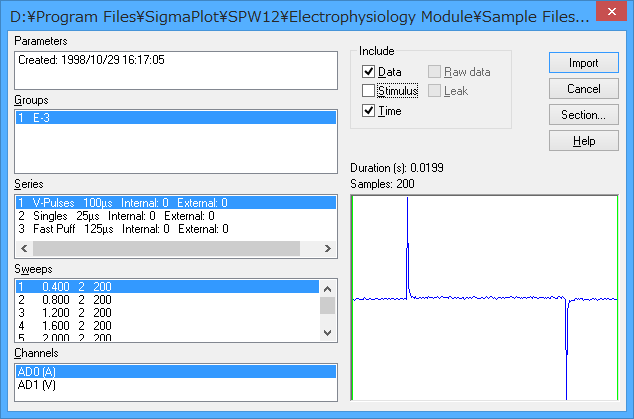Select sweep 1 with value 0.400
This screenshot has width=634, height=419.
pos(167,287)
